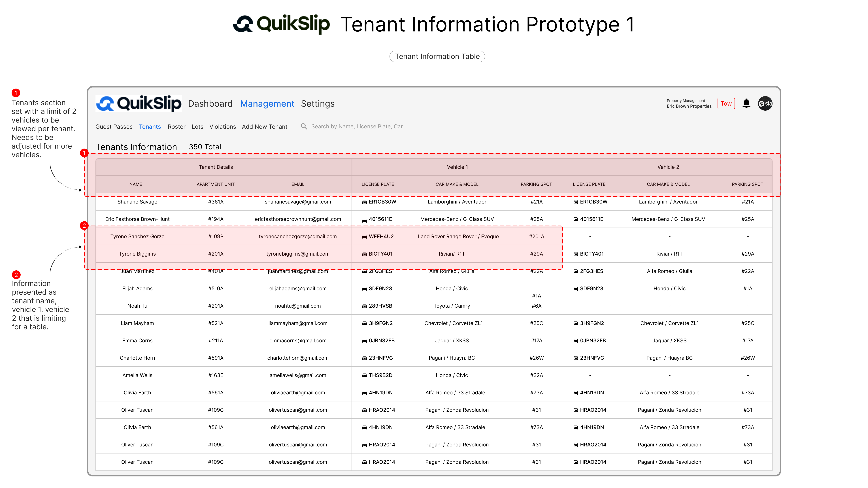
Task: Click the QuikSlip logo in navbar
Action: [x=139, y=103]
